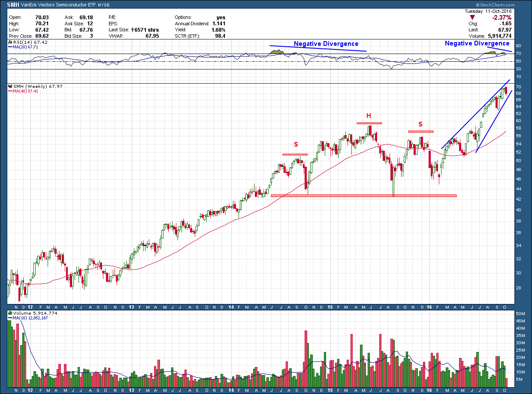Click the red H head label
The width and height of the screenshot is (532, 394).
click(369, 116)
